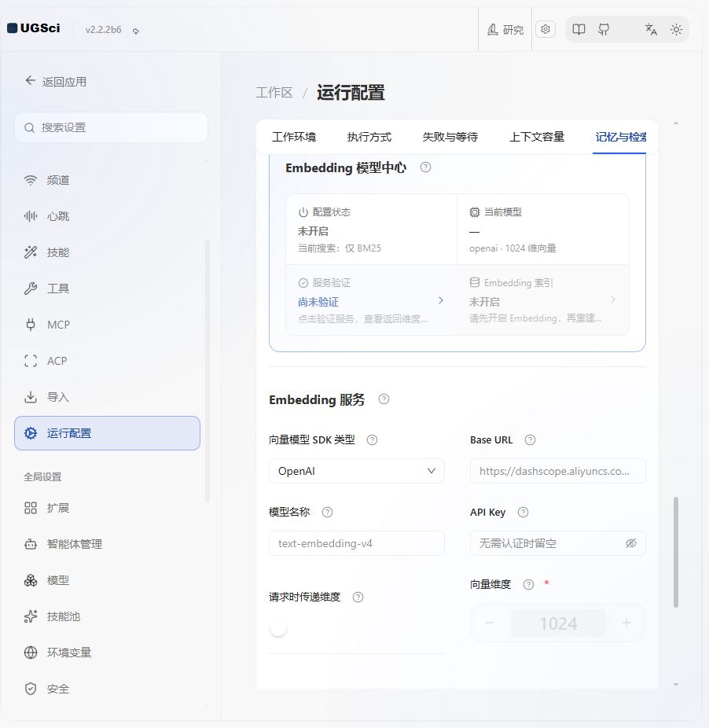The image size is (709, 728).
Task: Click scroll-down arrow of content panel
Action: (x=676, y=684)
